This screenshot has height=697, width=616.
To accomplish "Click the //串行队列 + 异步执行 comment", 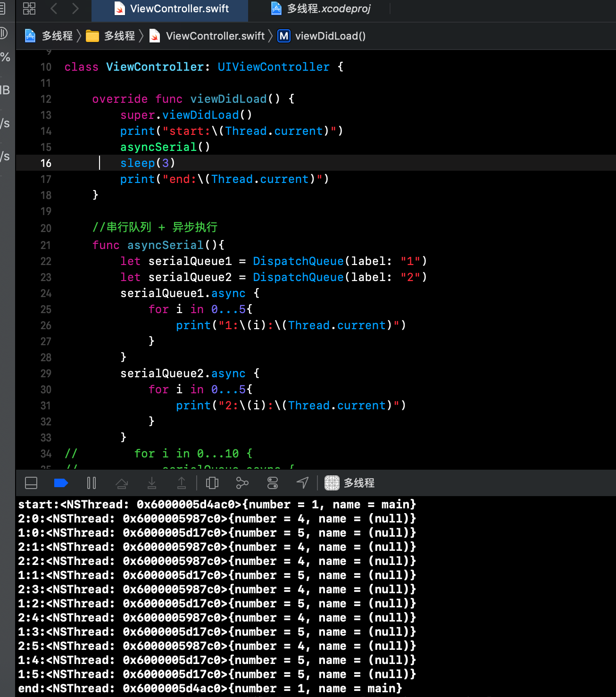I will click(155, 227).
